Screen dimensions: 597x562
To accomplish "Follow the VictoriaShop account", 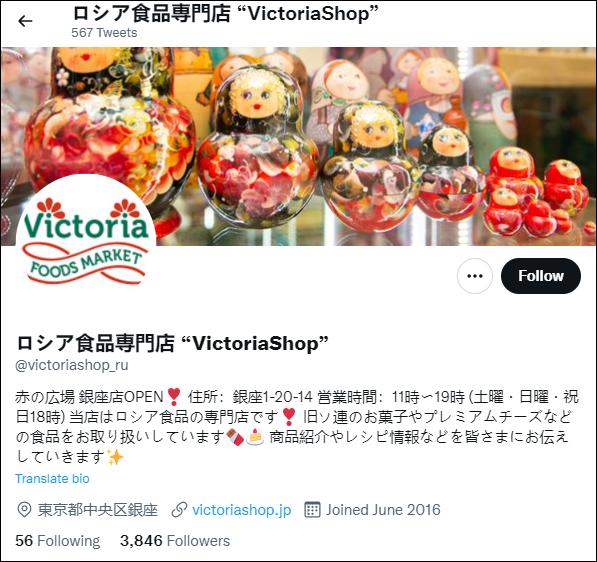I will (x=541, y=276).
